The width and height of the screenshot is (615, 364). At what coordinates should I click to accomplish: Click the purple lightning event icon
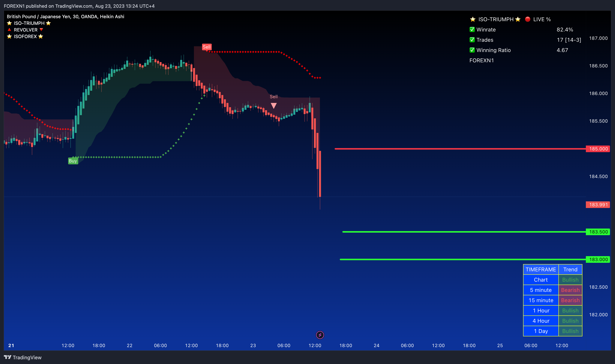pos(320,335)
